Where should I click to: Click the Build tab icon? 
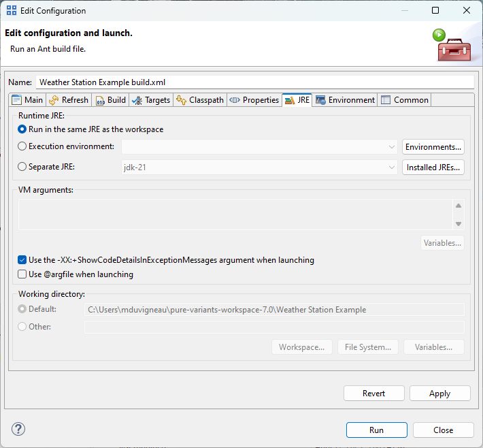(x=100, y=100)
